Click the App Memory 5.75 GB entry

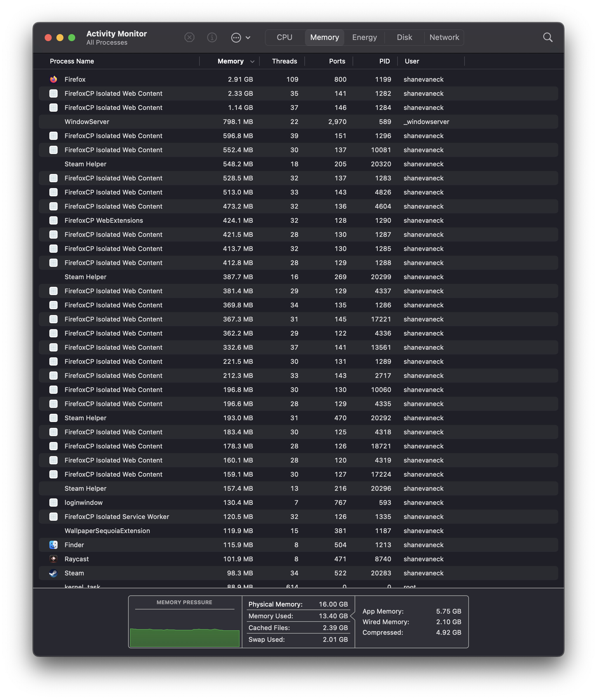(412, 612)
